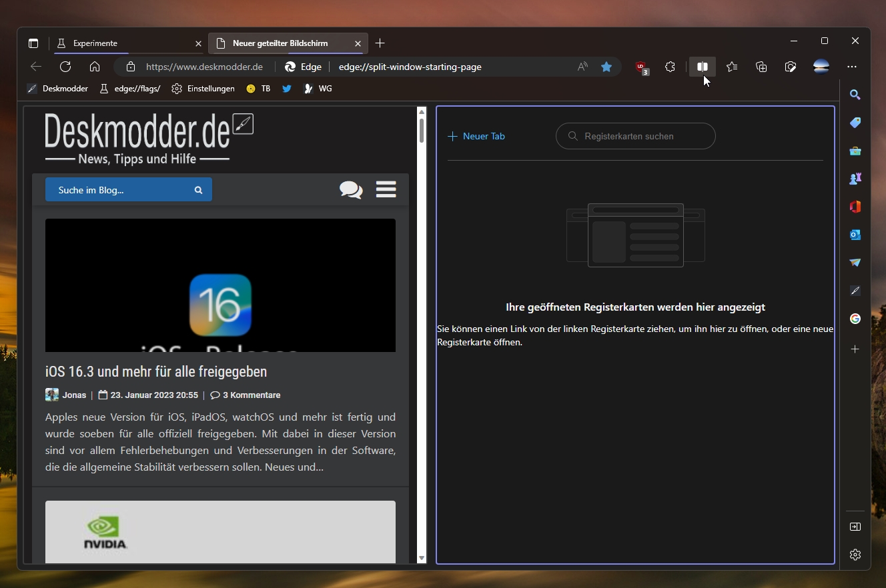
Task: Open a new browser tab with plus
Action: click(380, 43)
